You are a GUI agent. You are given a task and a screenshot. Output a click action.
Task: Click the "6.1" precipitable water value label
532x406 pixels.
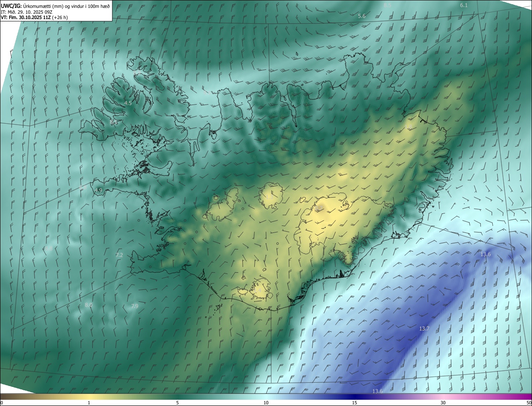(x=464, y=5)
